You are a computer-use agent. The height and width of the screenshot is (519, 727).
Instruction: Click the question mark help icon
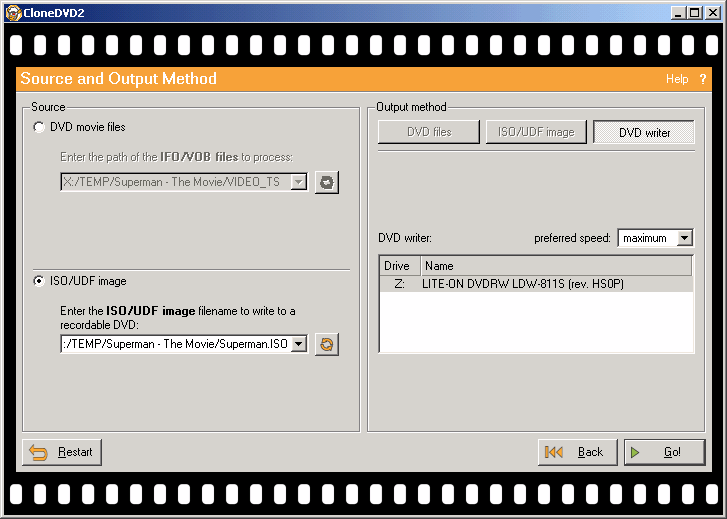click(x=702, y=79)
